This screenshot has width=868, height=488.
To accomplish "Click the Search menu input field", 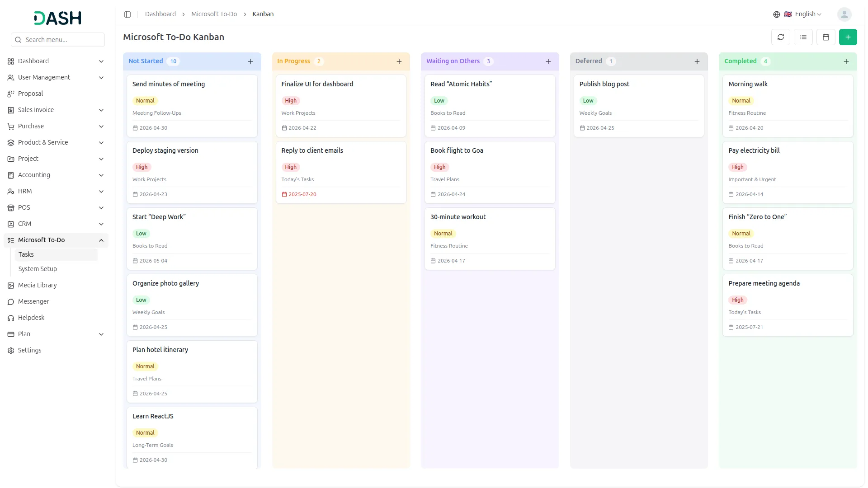I will coord(58,40).
